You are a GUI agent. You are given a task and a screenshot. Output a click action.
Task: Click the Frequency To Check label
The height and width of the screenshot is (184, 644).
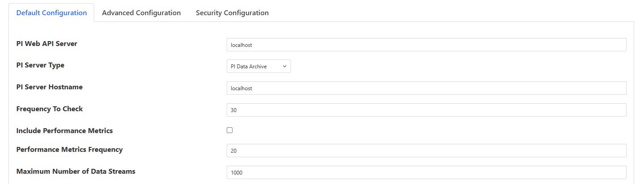pos(50,109)
